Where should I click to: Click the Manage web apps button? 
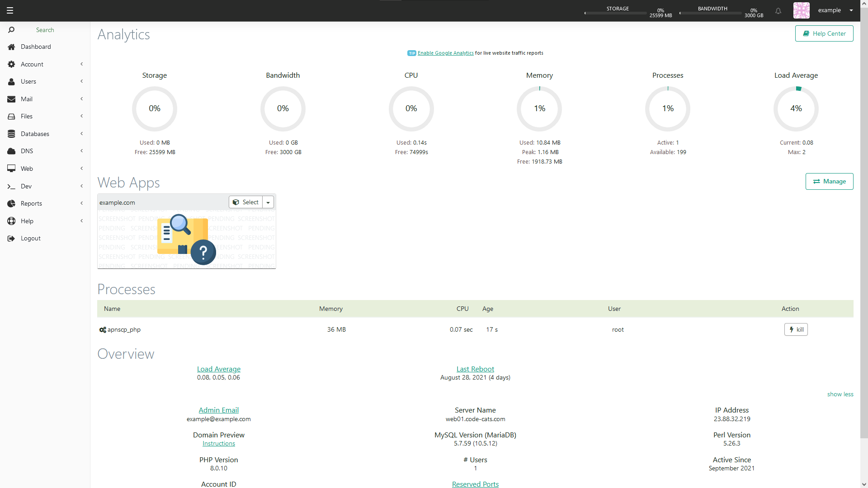[x=829, y=181]
